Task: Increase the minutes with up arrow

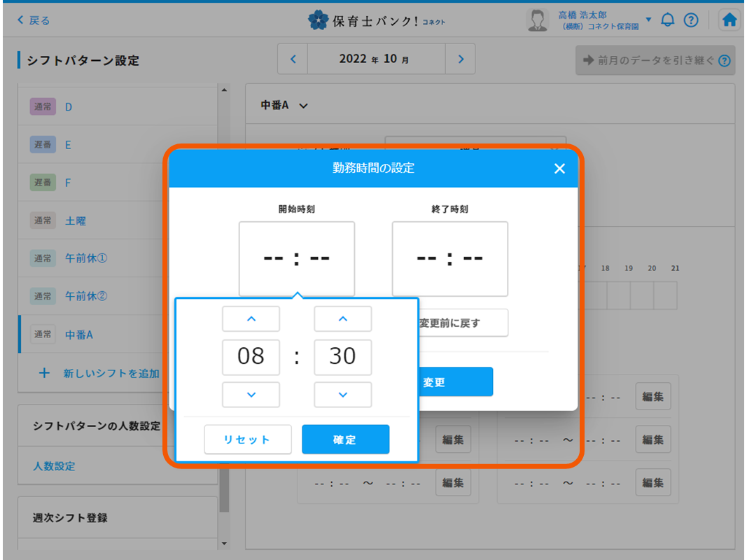Action: click(x=342, y=319)
